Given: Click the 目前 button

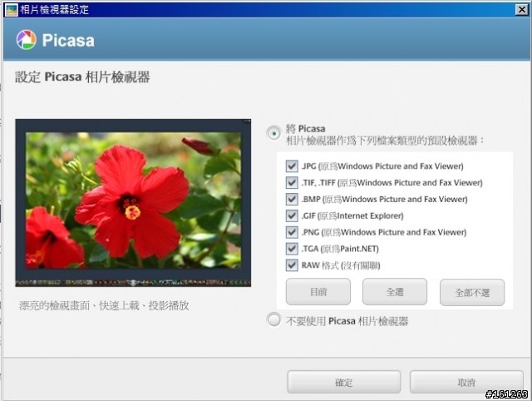Looking at the screenshot, I should coord(318,292).
